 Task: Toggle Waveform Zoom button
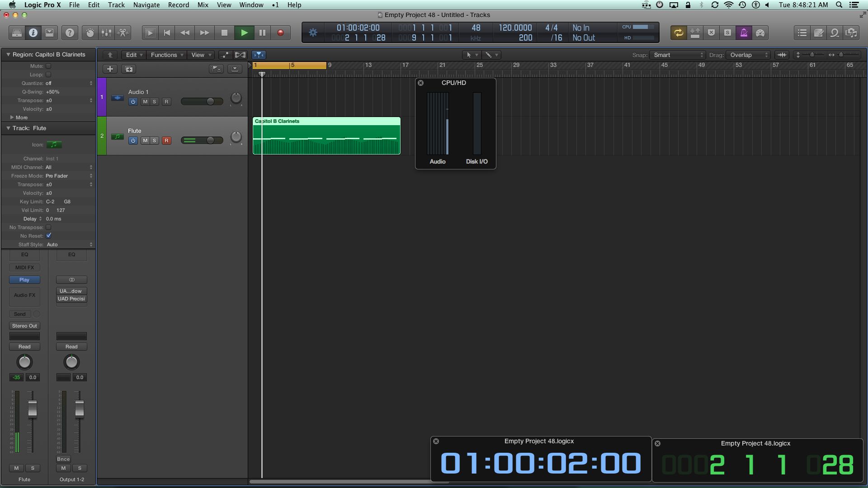pos(782,55)
